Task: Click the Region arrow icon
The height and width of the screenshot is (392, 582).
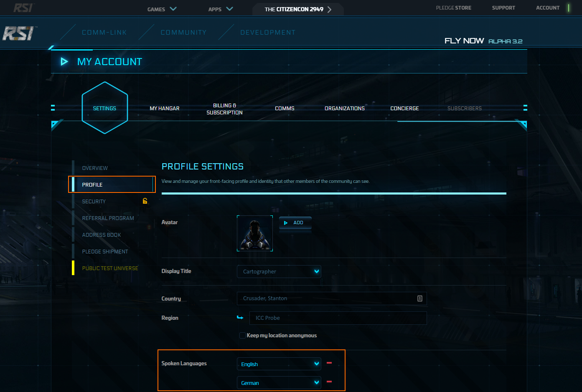Action: (240, 318)
